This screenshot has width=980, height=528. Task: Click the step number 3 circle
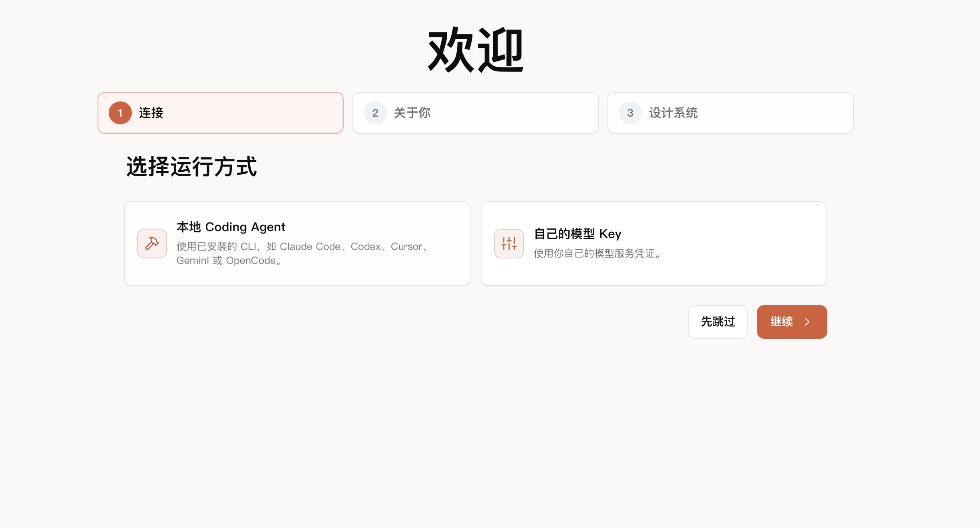point(630,113)
